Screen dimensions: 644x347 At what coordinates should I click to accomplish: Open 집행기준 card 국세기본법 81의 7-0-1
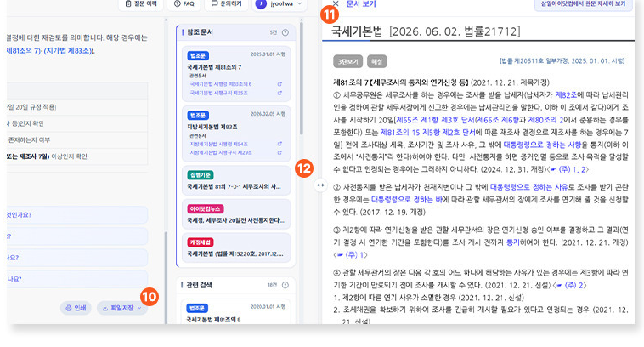236,180
